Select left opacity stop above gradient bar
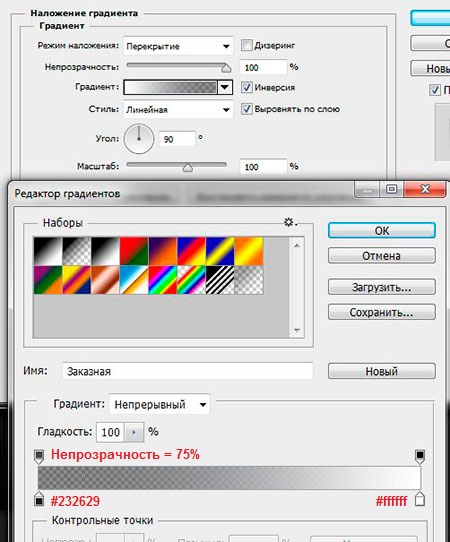 tap(39, 457)
